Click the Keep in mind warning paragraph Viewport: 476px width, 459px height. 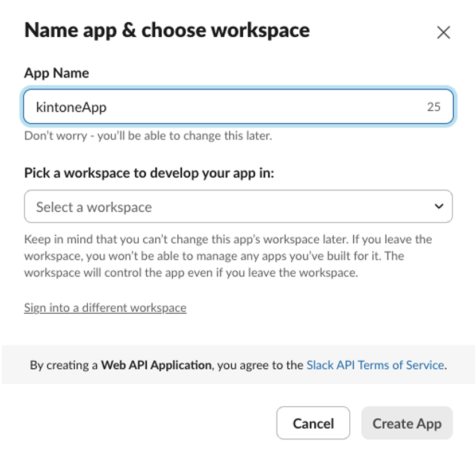[228, 256]
